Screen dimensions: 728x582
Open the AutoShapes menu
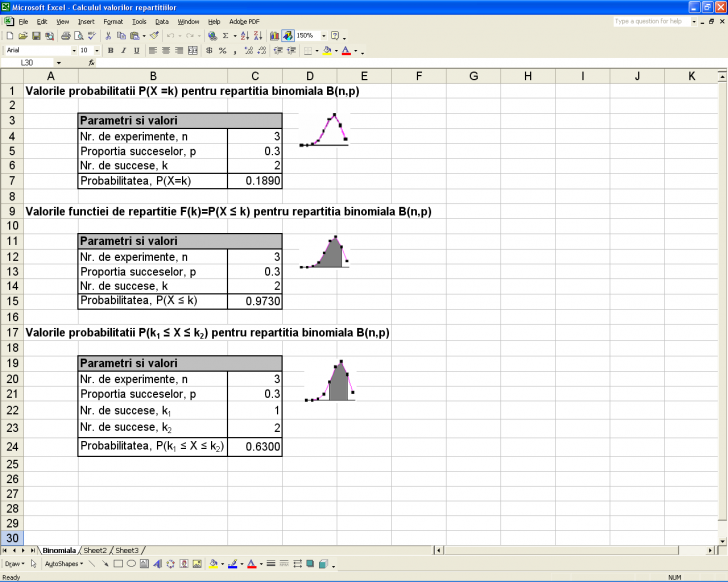point(64,564)
